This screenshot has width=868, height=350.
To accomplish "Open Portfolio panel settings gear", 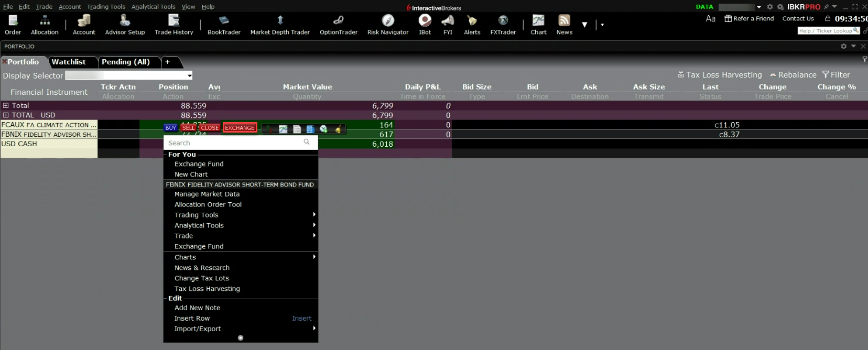I will point(843,46).
